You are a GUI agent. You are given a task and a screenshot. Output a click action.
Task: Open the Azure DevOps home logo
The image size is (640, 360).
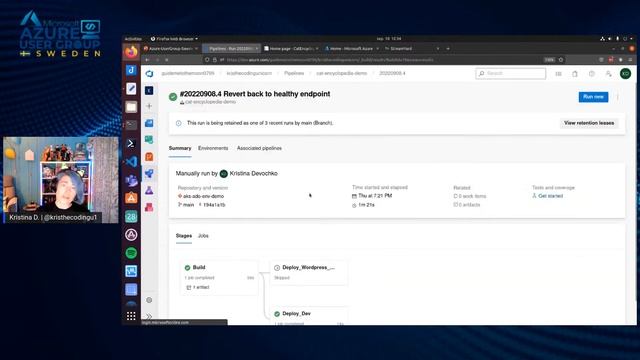[149, 73]
